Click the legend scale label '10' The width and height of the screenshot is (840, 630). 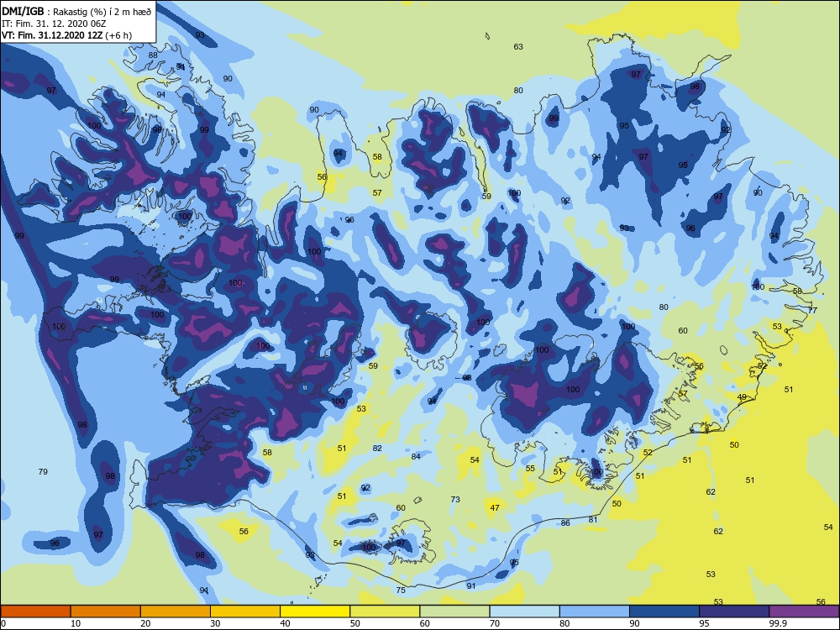76,623
